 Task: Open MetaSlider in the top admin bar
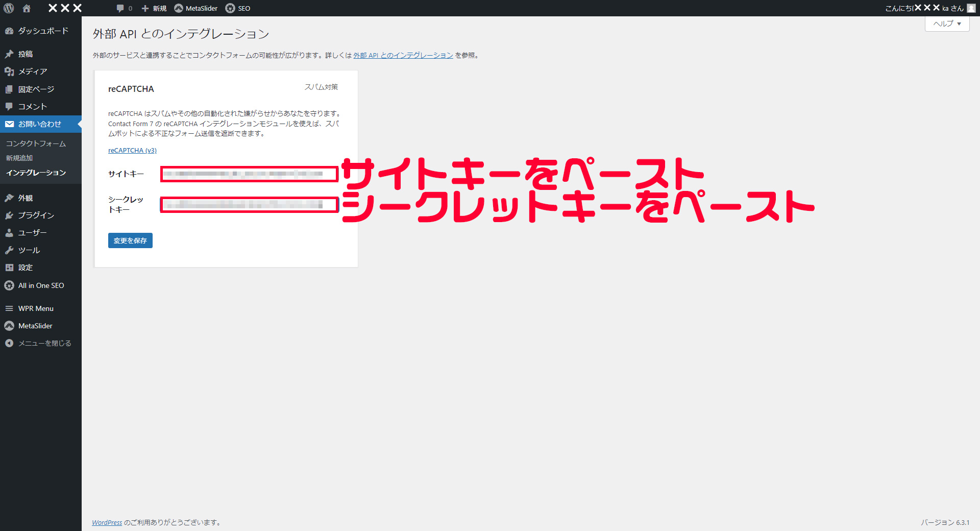195,8
